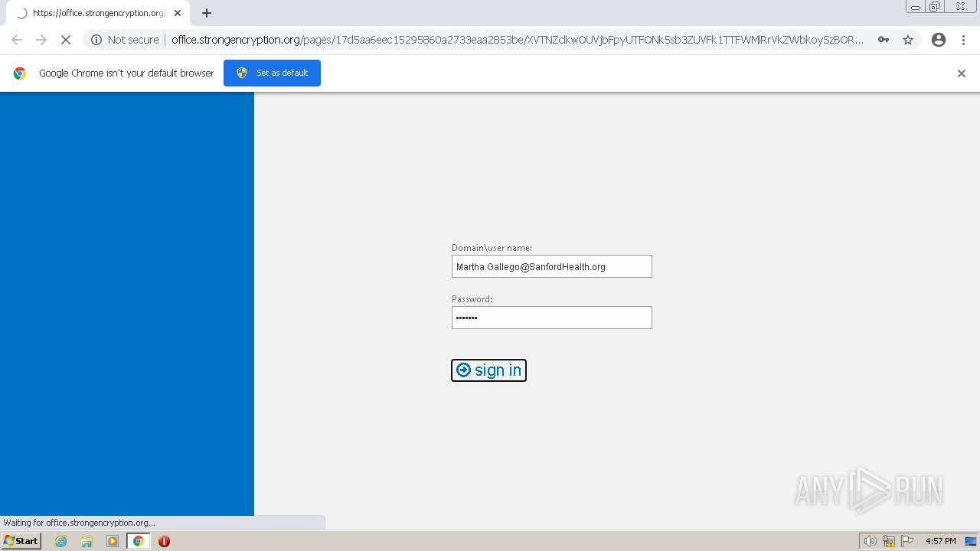Click the Chrome logo in the notification bar
The width and height of the screenshot is (980, 551).
pyautogui.click(x=20, y=73)
